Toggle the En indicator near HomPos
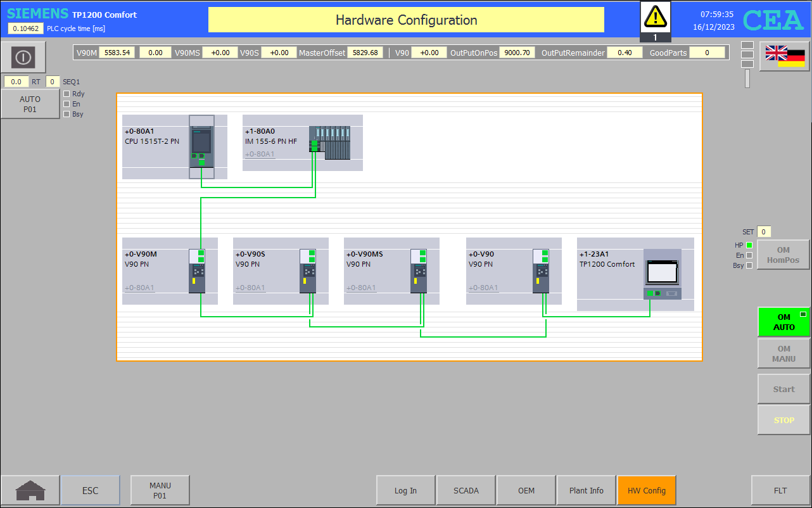Viewport: 812px width, 508px height. pyautogui.click(x=749, y=255)
